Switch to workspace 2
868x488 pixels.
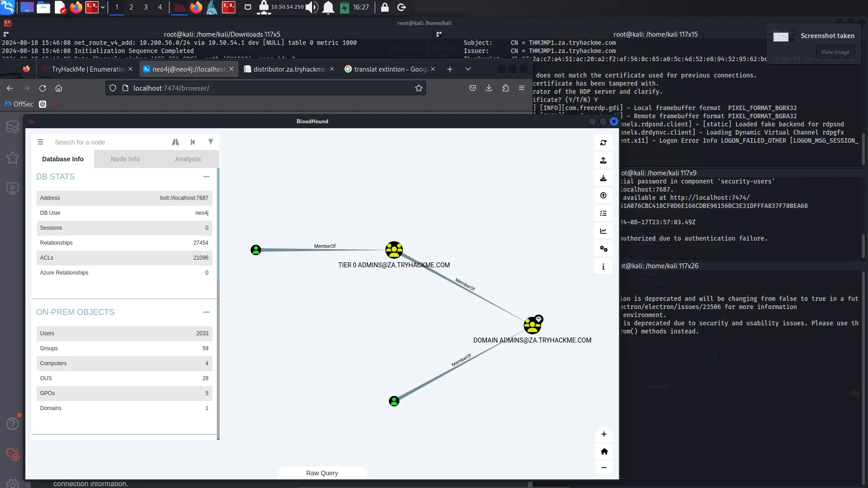pos(131,7)
